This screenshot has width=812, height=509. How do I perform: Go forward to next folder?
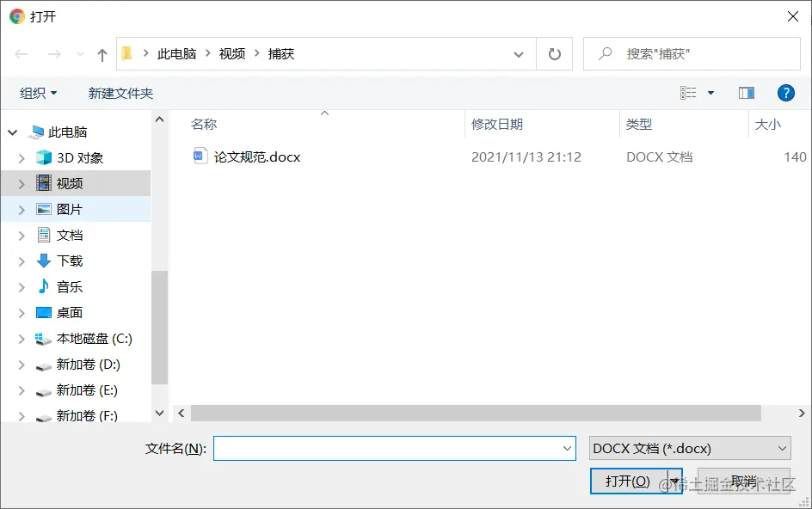tap(54, 54)
